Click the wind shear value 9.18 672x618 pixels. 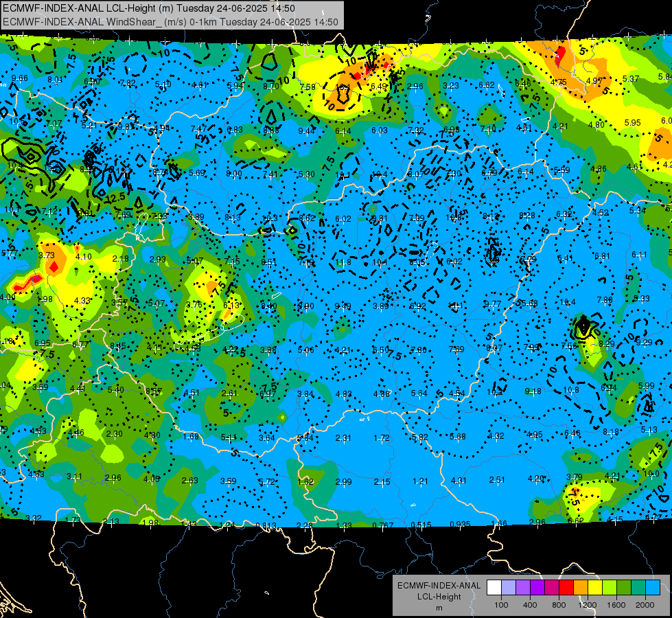point(533,391)
